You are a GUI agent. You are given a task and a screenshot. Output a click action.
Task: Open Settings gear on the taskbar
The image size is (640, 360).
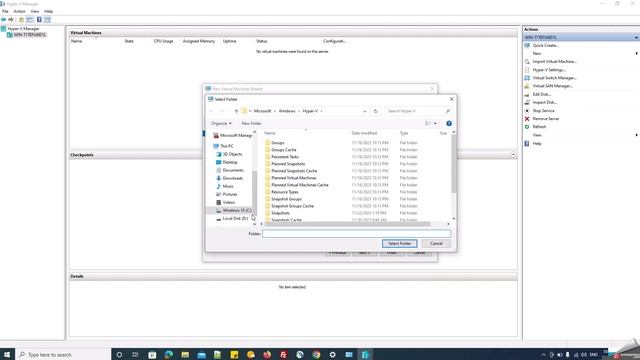click(x=332, y=354)
